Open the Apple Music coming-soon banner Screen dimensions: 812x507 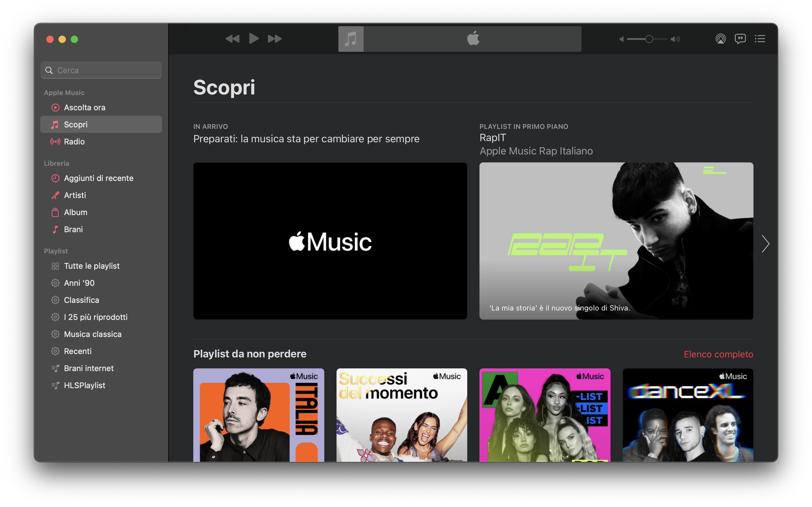coord(330,241)
